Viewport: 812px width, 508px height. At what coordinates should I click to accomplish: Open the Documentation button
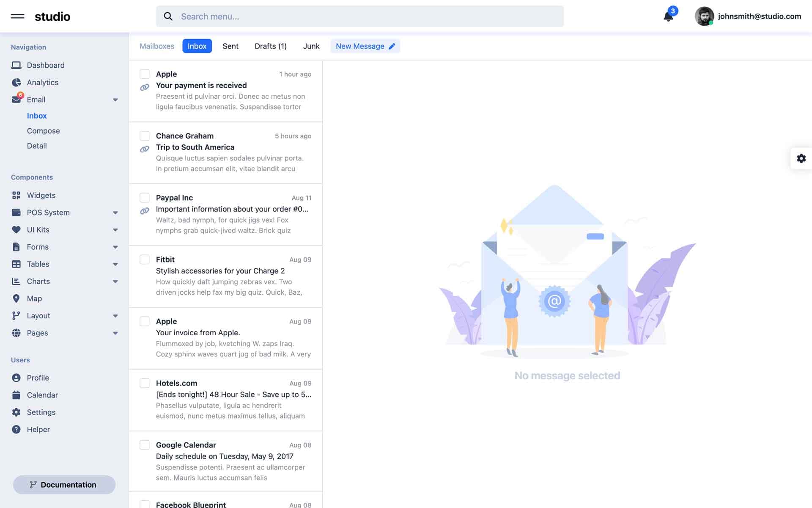click(64, 485)
